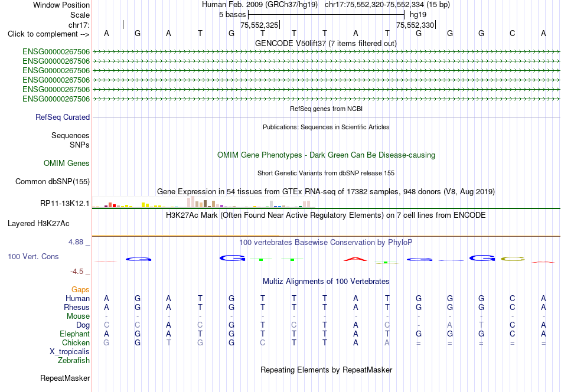
Task: Click the hg19 label beside the scale bar
Action: tap(418, 15)
